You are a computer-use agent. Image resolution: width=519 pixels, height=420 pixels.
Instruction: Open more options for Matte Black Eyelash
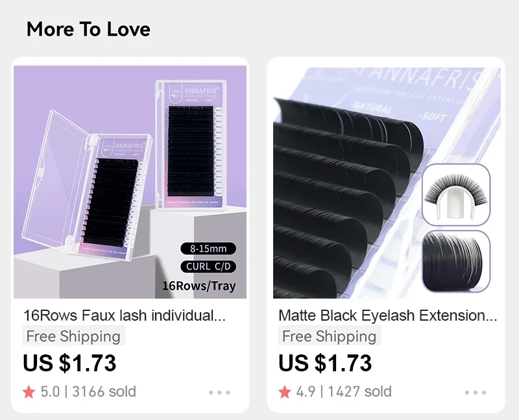[x=476, y=393]
